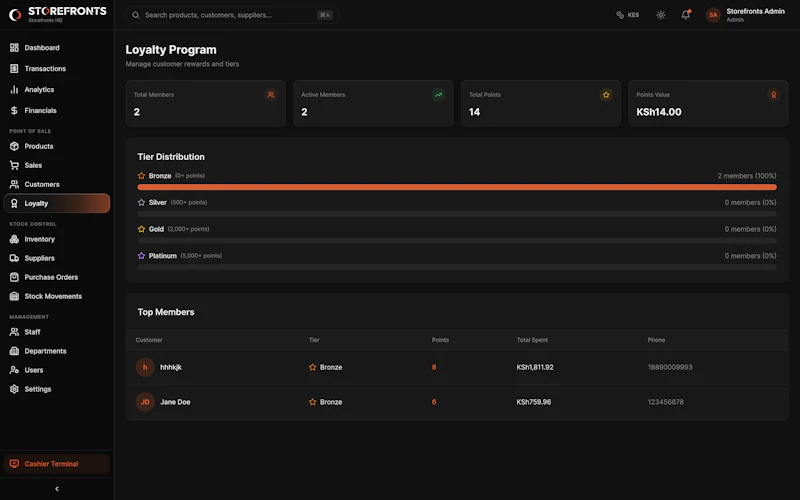Open the Purchase Orders bag icon
This screenshot has height=500, width=800.
click(x=14, y=277)
